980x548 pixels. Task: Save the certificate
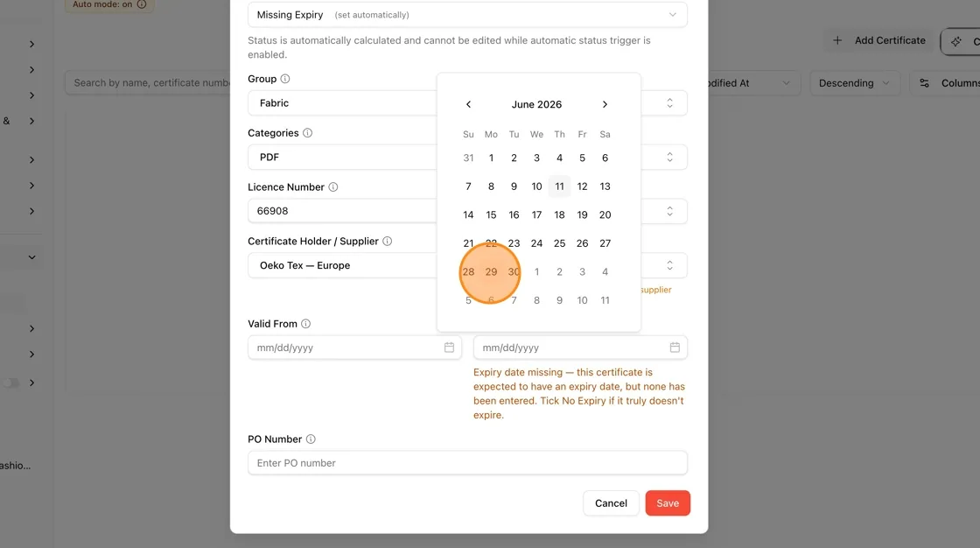coord(668,503)
